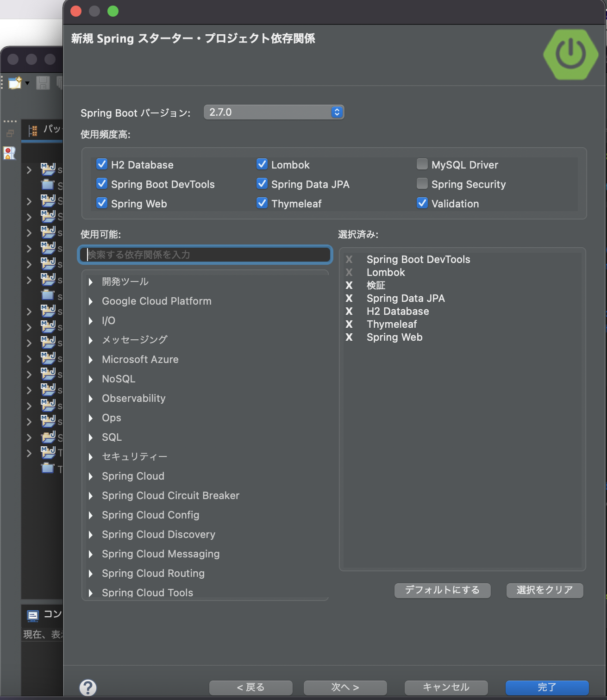Click the save disk toolbar icon
This screenshot has height=700, width=607.
tap(43, 83)
